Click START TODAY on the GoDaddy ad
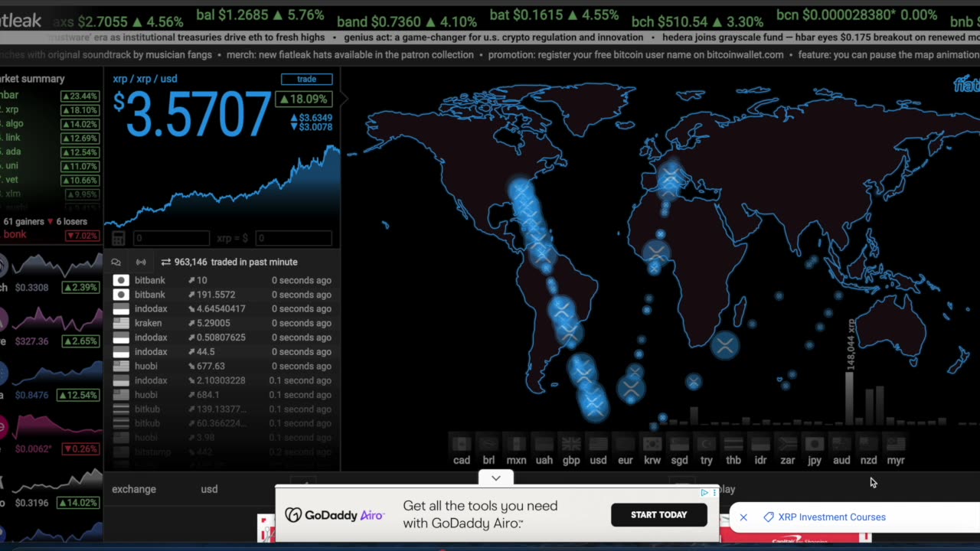980x551 pixels. click(x=658, y=515)
